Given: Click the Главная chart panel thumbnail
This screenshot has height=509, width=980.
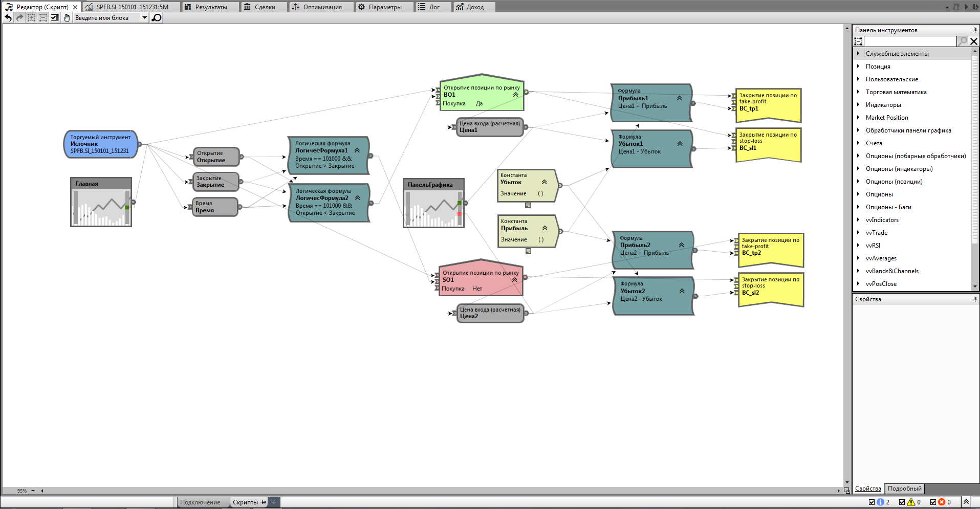Looking at the screenshot, I should (101, 202).
